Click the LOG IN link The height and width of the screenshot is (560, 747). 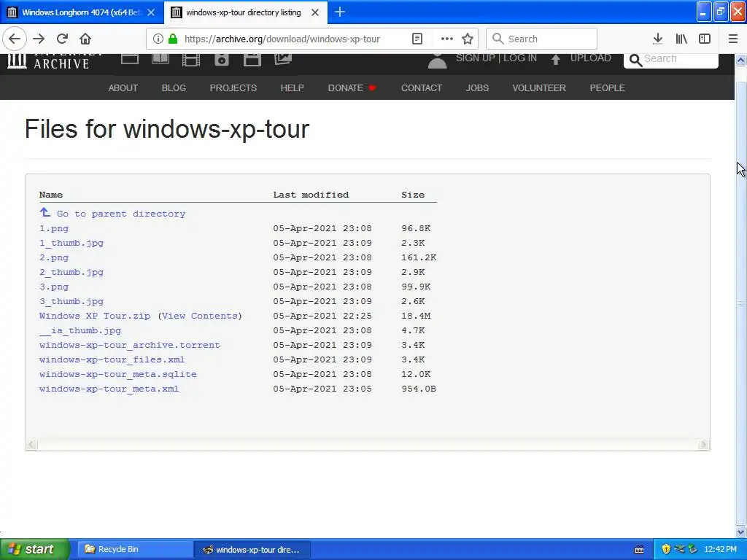pos(520,58)
